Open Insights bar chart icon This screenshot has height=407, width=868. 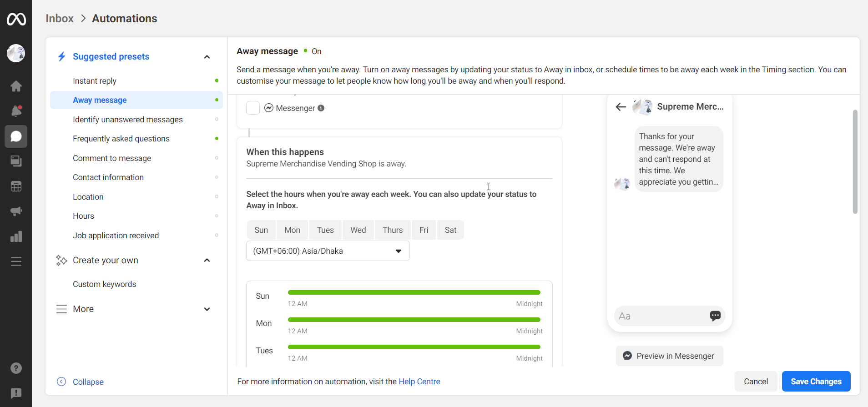pos(16,236)
